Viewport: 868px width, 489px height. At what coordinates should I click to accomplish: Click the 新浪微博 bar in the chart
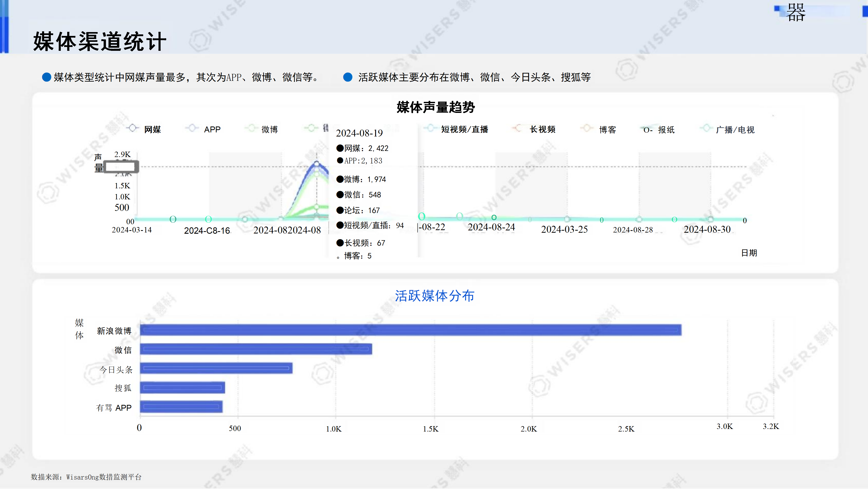(411, 330)
